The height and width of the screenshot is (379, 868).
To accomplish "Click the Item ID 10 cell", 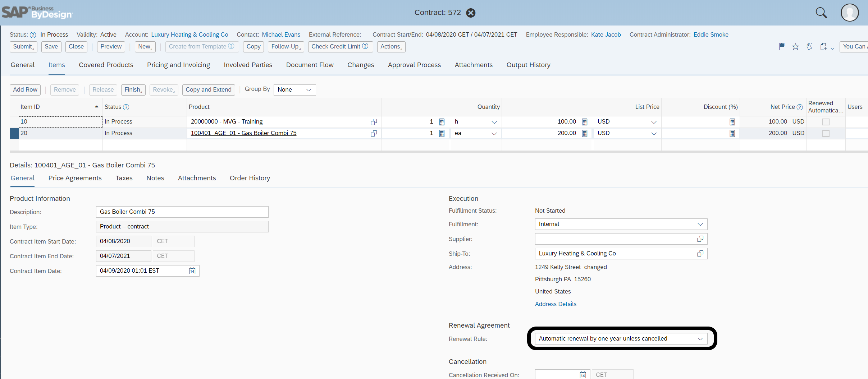I will click(60, 122).
